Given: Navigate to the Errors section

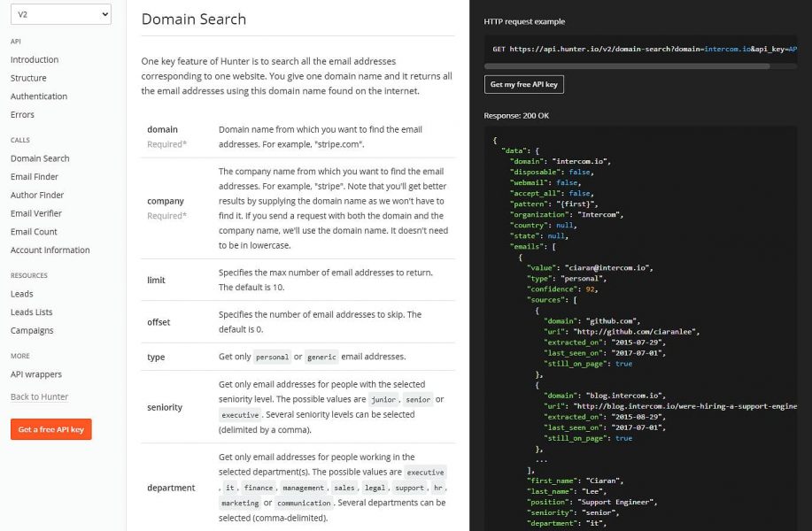Looking at the screenshot, I should (x=22, y=115).
